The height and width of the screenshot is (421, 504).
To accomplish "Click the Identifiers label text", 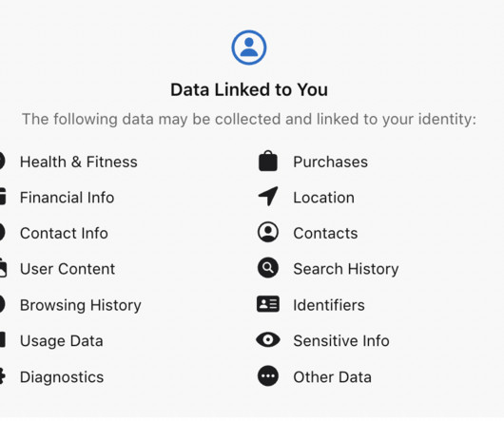I will coord(329,305).
